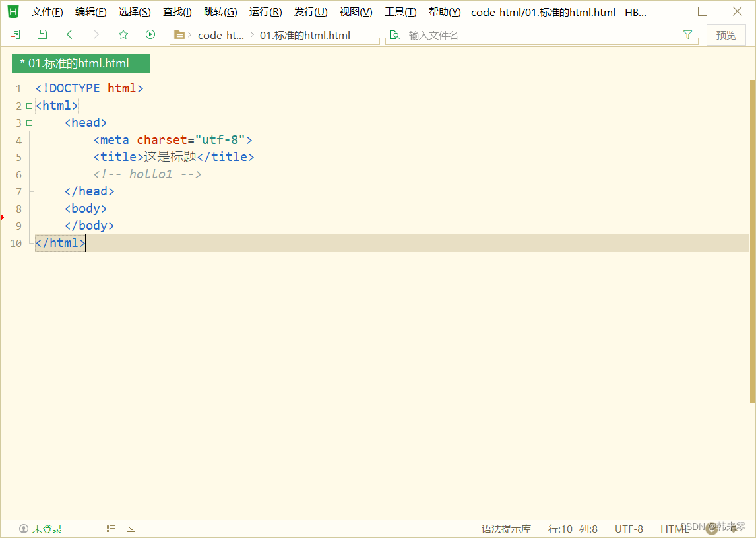The image size is (756, 538).
Task: Collapse the head element code fold
Action: click(x=28, y=122)
